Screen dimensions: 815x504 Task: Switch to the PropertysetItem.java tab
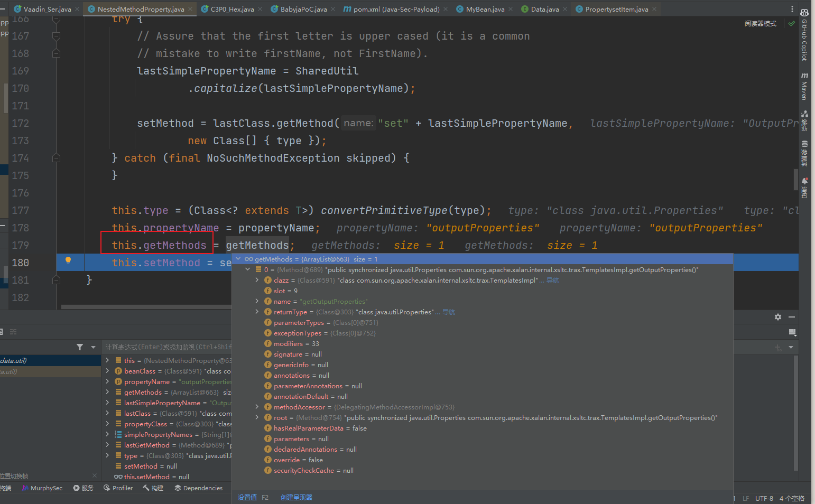616,9
